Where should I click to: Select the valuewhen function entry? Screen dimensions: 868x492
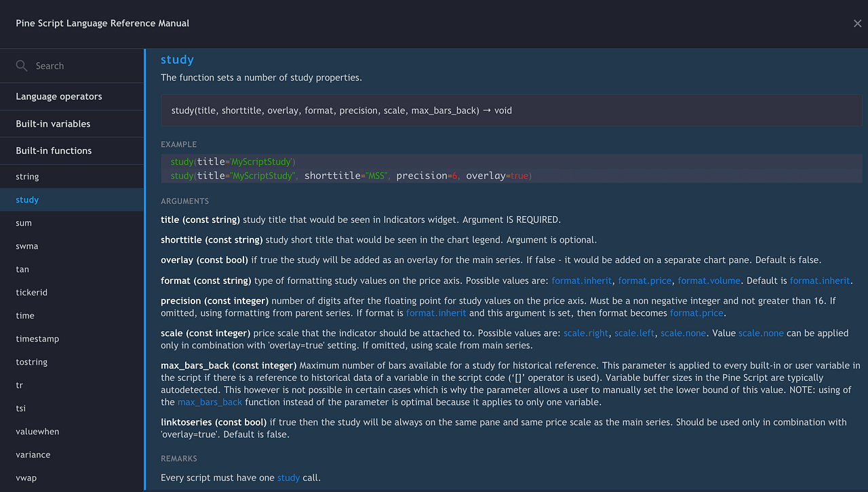click(x=72, y=432)
